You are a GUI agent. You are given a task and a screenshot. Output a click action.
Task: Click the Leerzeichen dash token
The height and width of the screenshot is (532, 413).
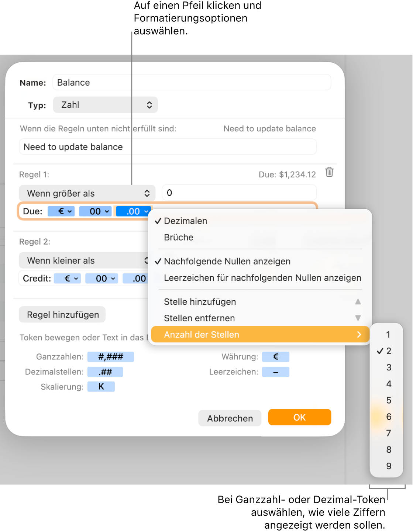point(276,372)
